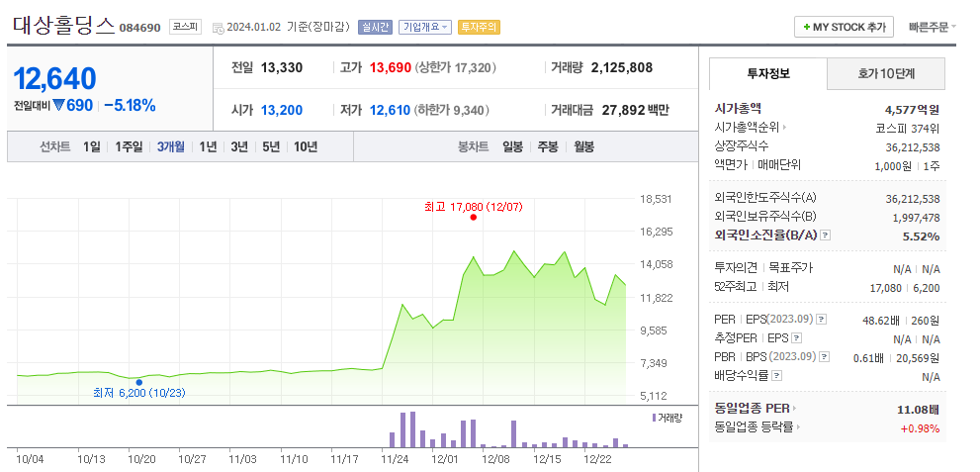Click the 상한가 17,320 text
Viewport: 980px width, 472px height.
455,67
